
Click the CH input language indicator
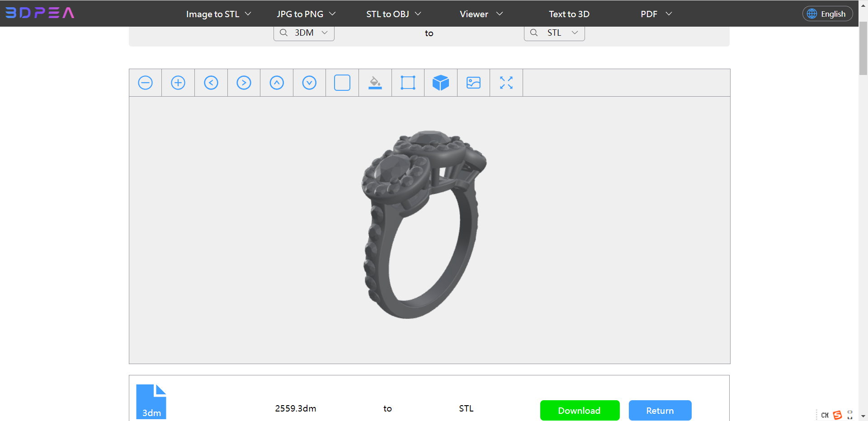[x=825, y=415]
